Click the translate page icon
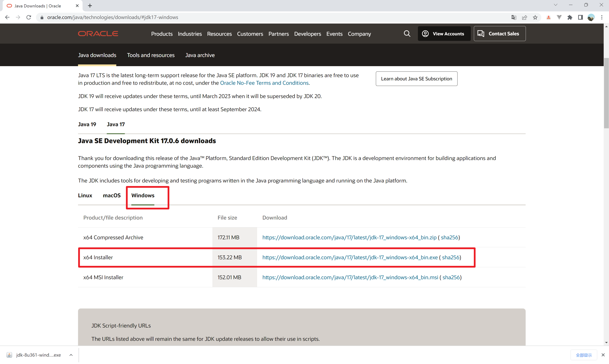Screen dimensions: 609x364 pyautogui.click(x=514, y=17)
